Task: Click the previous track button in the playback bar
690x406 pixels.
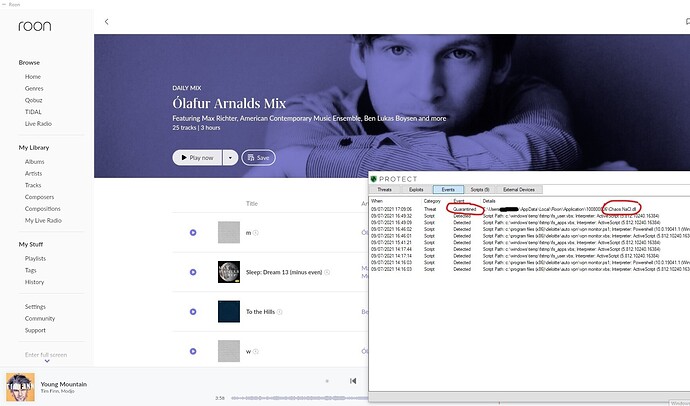Action: [353, 381]
